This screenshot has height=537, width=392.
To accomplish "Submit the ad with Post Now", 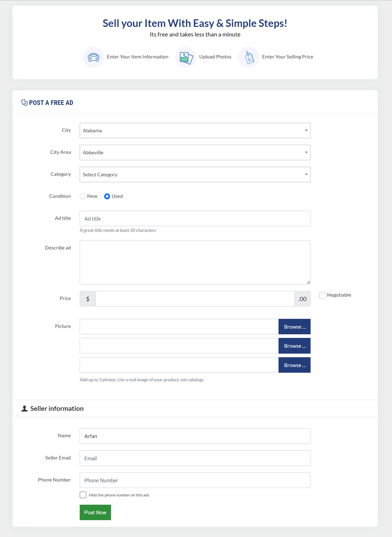I will (x=95, y=512).
